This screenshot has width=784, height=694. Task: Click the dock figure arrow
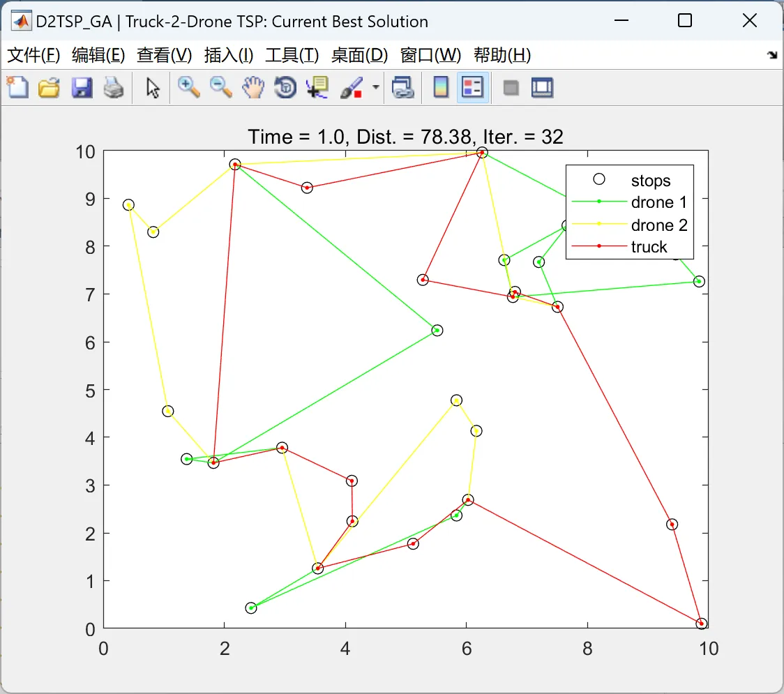pyautogui.click(x=772, y=55)
